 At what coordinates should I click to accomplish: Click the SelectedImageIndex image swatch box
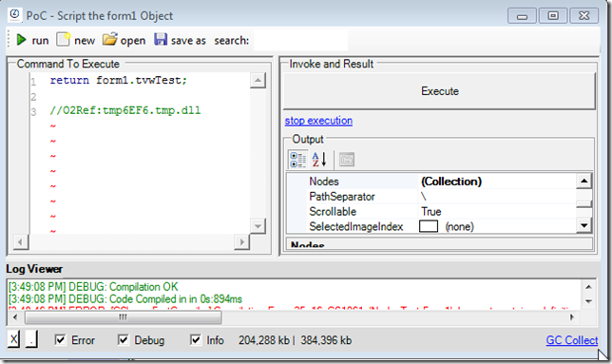pyautogui.click(x=429, y=226)
